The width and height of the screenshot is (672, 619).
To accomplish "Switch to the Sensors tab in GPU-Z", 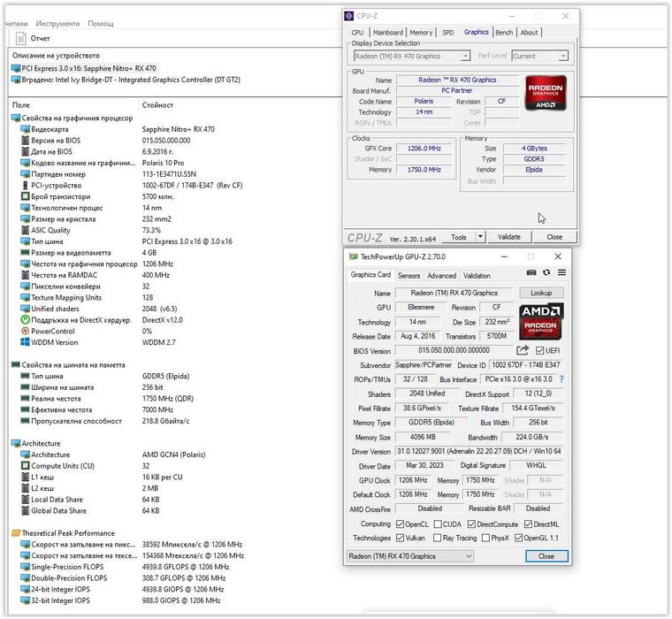I will (409, 276).
